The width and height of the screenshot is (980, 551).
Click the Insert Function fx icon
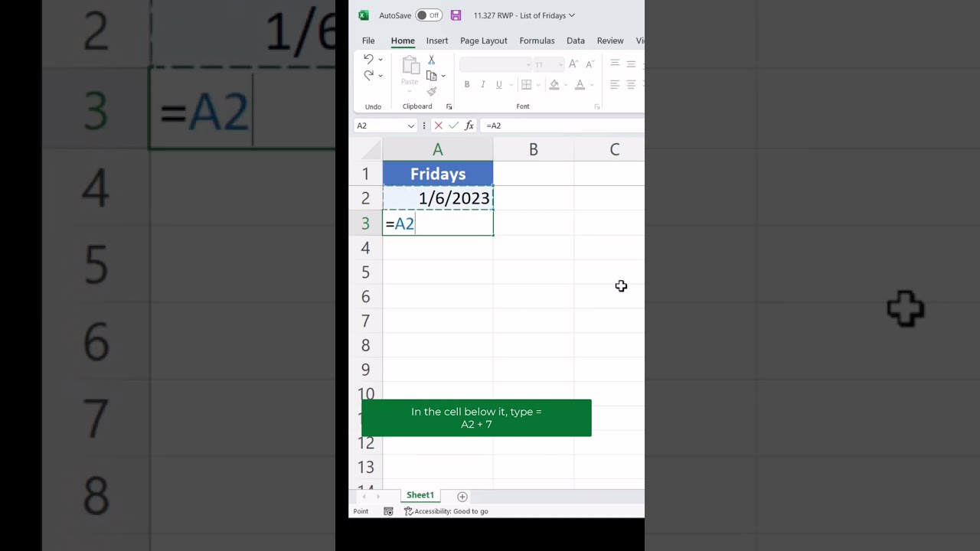pyautogui.click(x=469, y=126)
